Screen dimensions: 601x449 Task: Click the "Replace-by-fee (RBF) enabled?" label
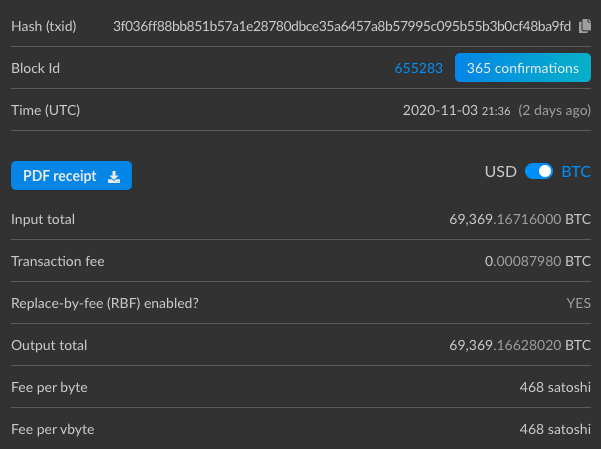[105, 303]
